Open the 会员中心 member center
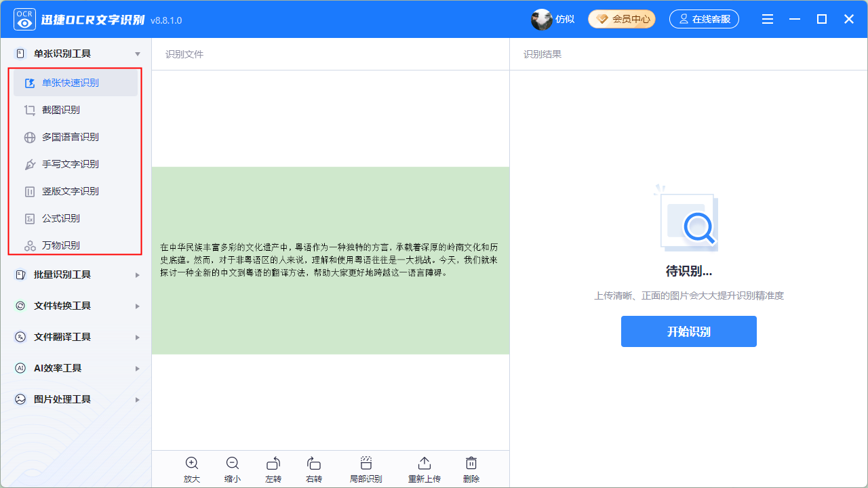 [x=622, y=19]
